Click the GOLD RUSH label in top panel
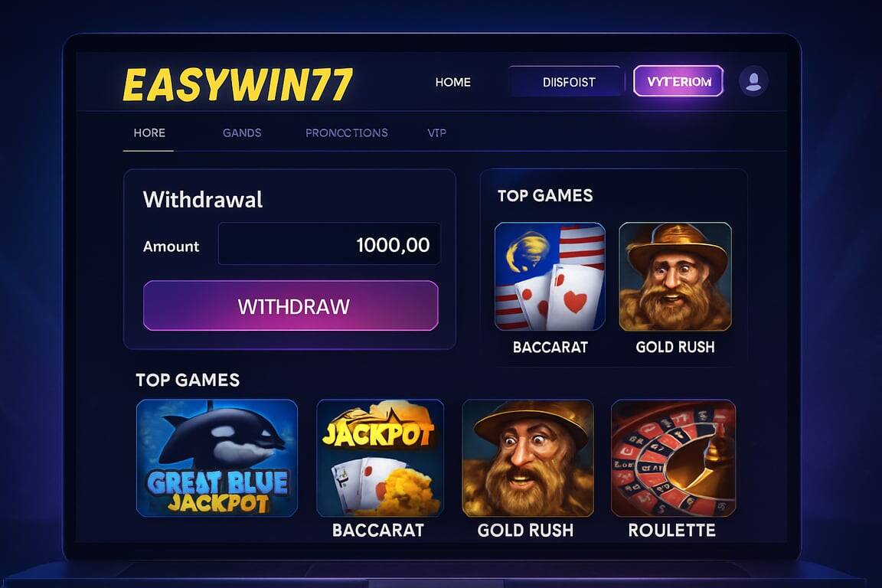 coord(675,347)
